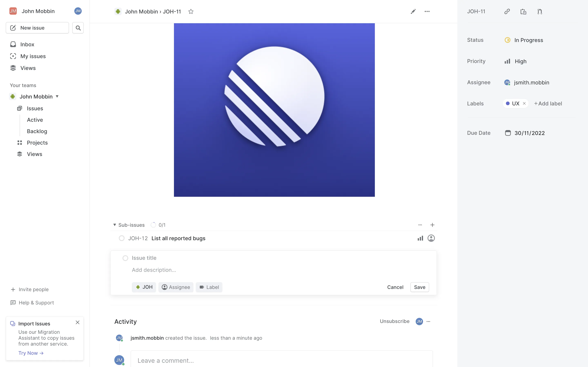Open the In Progress status dropdown
Viewport: 588px width, 367px height.
point(528,40)
